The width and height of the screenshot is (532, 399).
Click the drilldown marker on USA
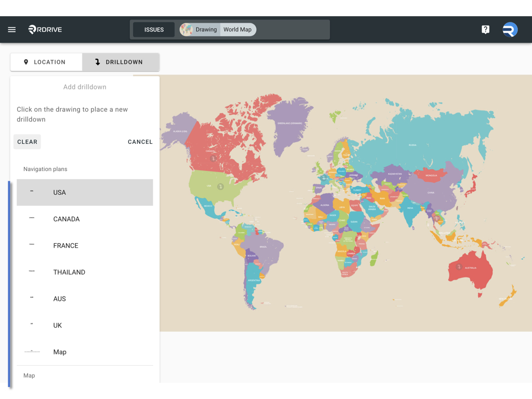pyautogui.click(x=220, y=187)
